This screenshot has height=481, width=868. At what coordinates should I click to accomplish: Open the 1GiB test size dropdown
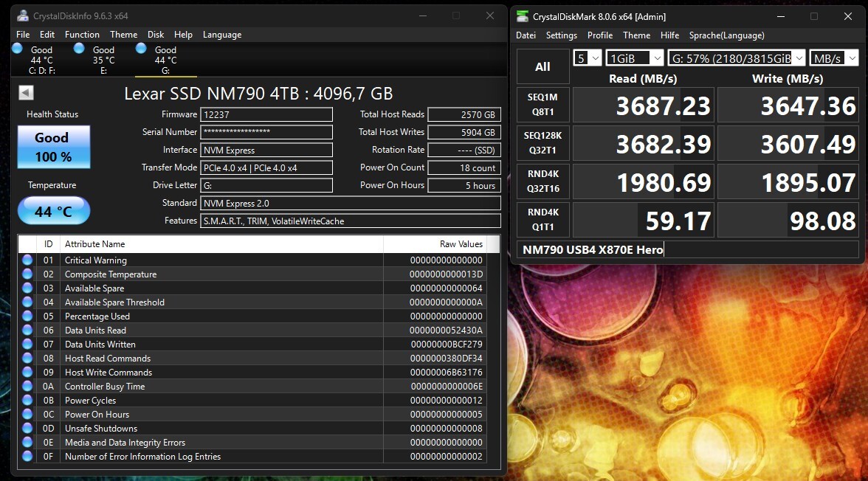634,58
